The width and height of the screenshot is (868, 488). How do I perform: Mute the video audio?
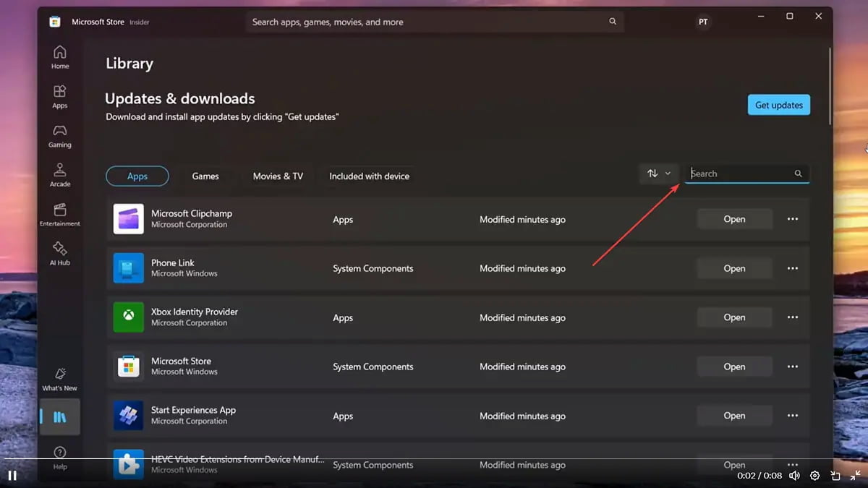[x=794, y=475]
